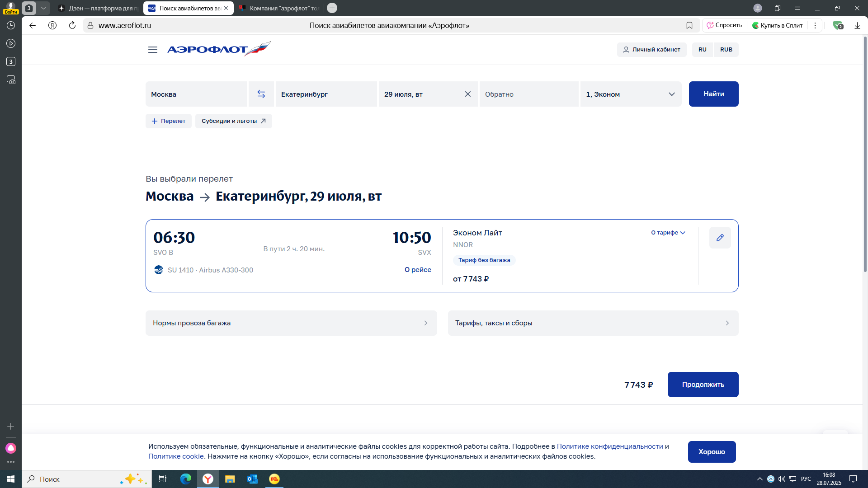Go back to the previous page

click(x=33, y=25)
